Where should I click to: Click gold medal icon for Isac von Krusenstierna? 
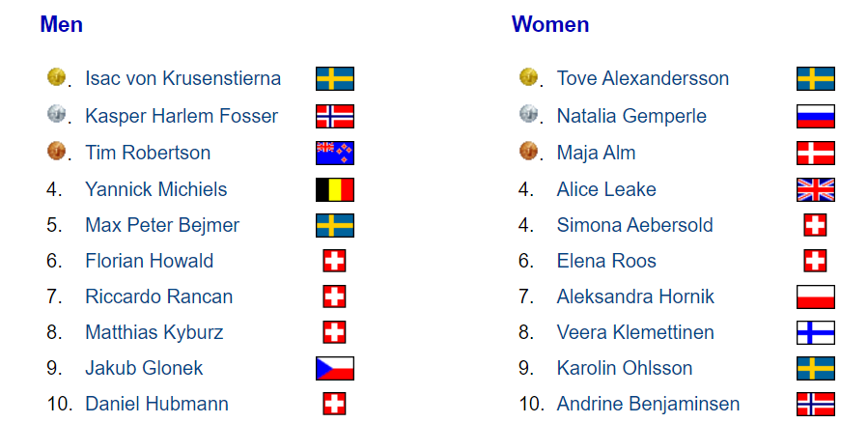[x=56, y=77]
